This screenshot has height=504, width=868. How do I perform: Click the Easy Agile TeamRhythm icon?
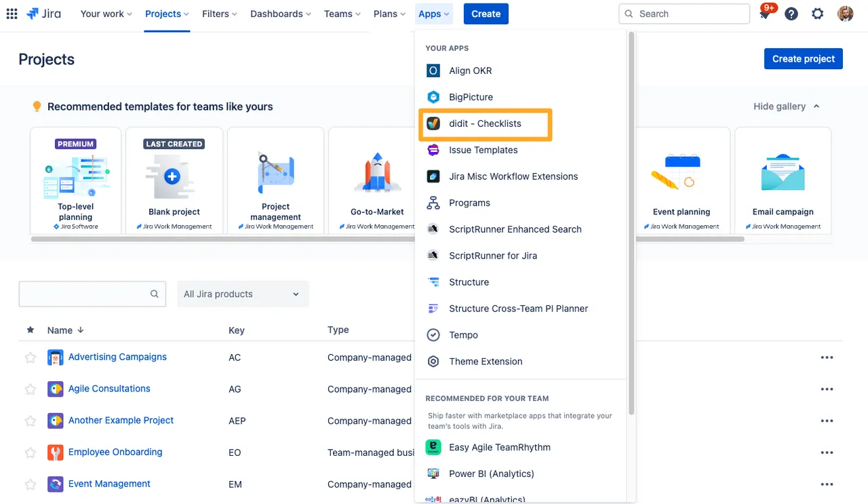(x=433, y=447)
